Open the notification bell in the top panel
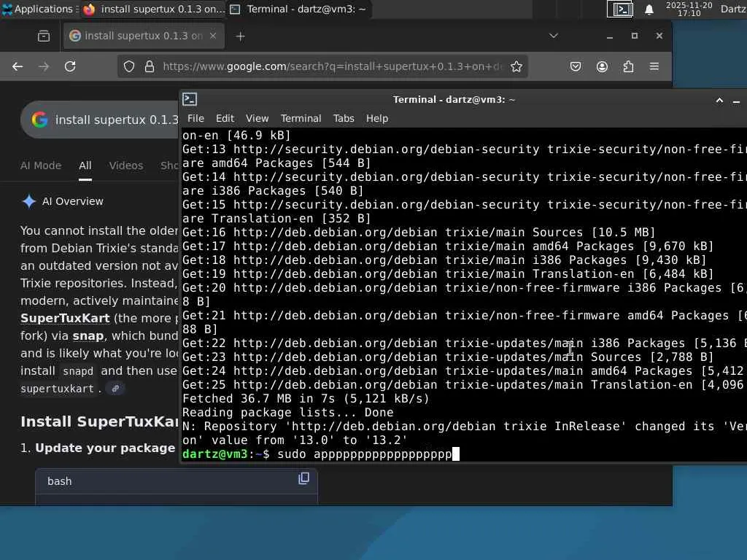The height and width of the screenshot is (560, 747). pos(649,9)
